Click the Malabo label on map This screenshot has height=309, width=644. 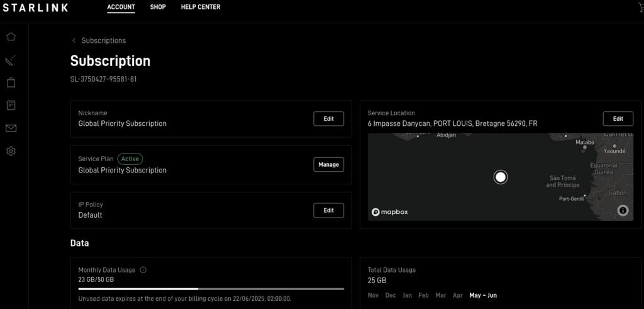(x=585, y=142)
